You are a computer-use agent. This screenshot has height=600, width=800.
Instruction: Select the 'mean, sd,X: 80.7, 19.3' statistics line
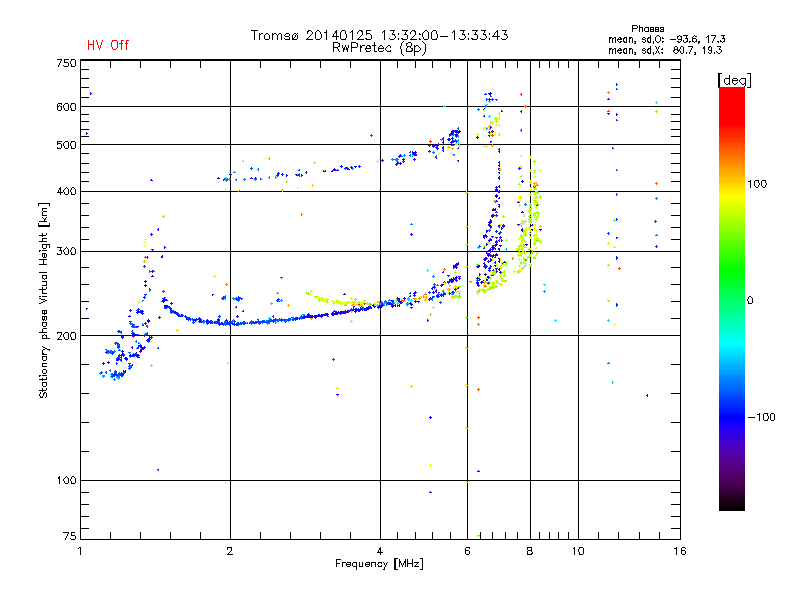pyautogui.click(x=665, y=51)
